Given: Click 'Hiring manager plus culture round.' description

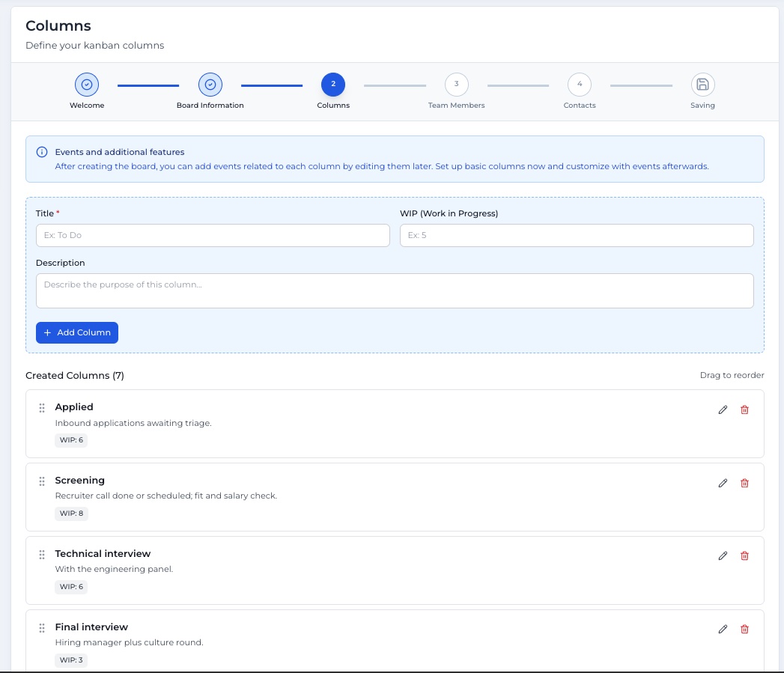Looking at the screenshot, I should point(129,642).
